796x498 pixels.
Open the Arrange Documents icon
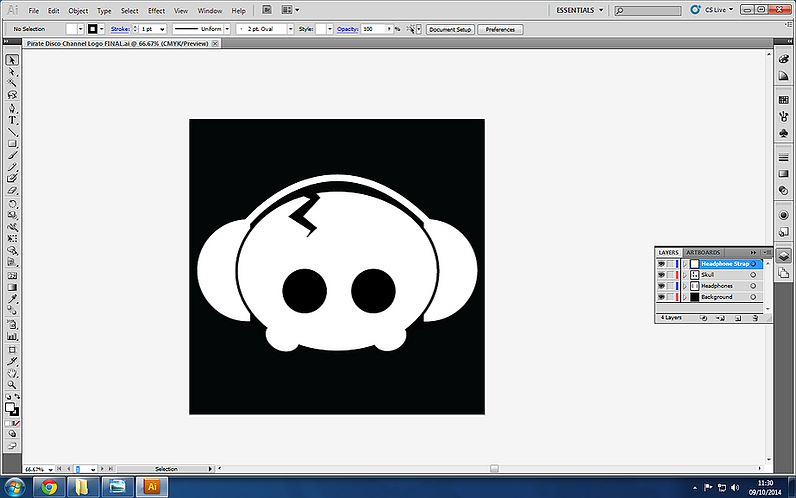pos(290,10)
